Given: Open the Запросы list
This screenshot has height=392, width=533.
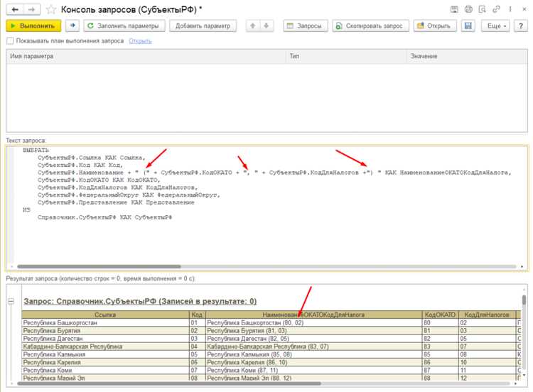Looking at the screenshot, I should [306, 26].
